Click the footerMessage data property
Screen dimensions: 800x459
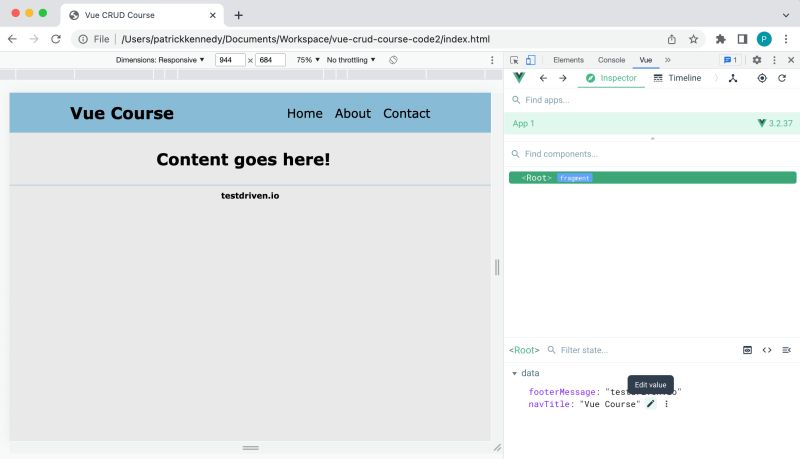[562, 392]
